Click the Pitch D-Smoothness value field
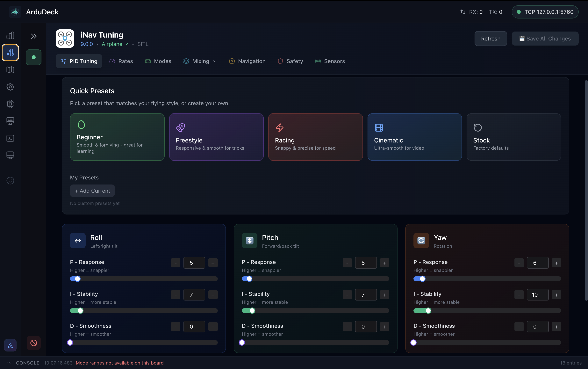 pyautogui.click(x=366, y=327)
